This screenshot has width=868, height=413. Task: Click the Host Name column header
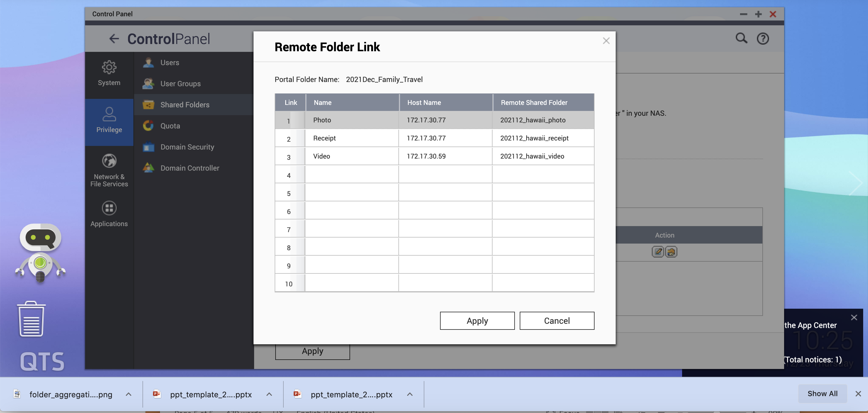446,102
